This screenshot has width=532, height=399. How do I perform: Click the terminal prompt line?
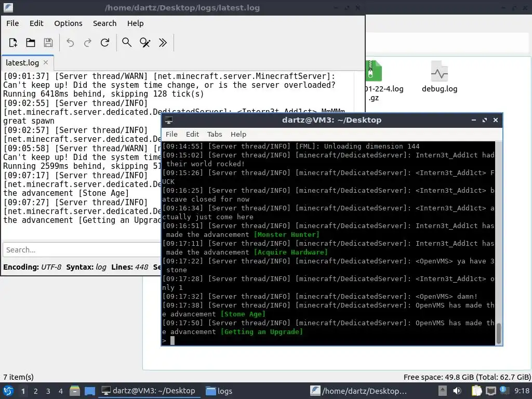pos(328,341)
